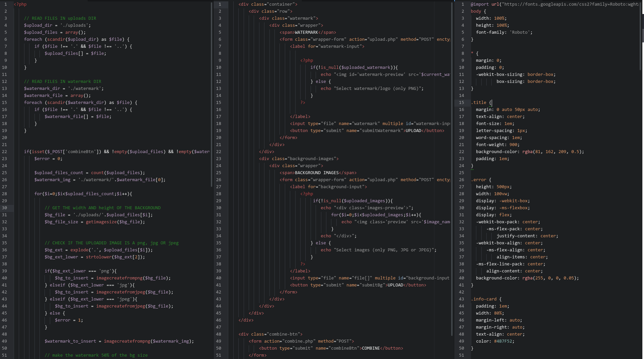Viewport: 644px width, 359px height.
Task: Click '$bg_file_size = getimagesize($bg_file);' line
Action: click(95, 222)
